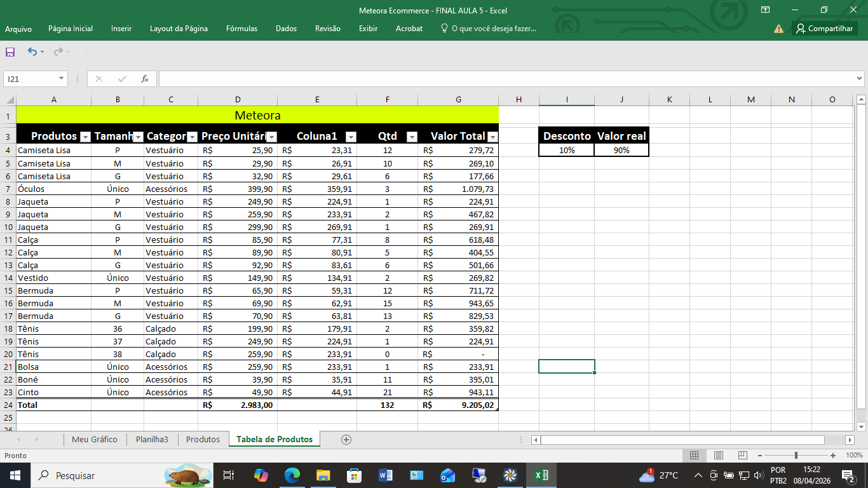868x488 pixels.
Task: Open Outlook from the taskbar
Action: pyautogui.click(x=447, y=475)
